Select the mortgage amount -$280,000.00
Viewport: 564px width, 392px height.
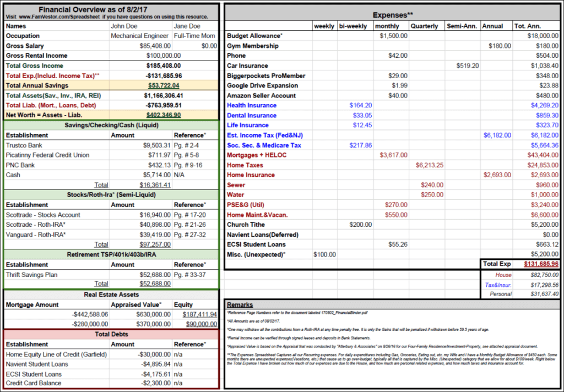tap(90, 324)
